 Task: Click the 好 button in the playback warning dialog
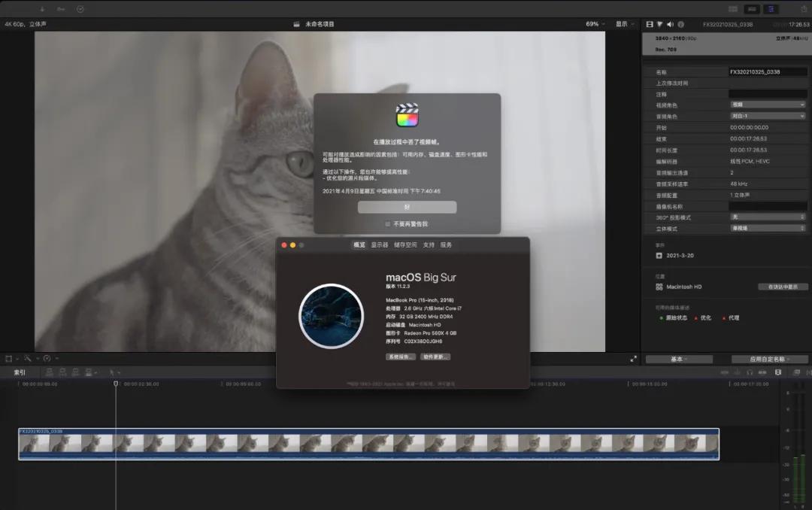(x=407, y=207)
